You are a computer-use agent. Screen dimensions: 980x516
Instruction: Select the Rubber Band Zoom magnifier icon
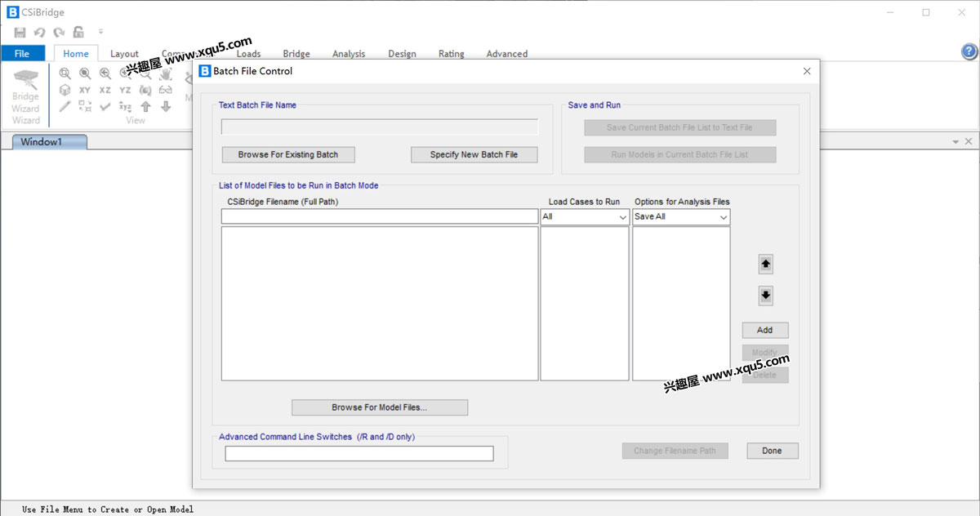click(x=65, y=73)
